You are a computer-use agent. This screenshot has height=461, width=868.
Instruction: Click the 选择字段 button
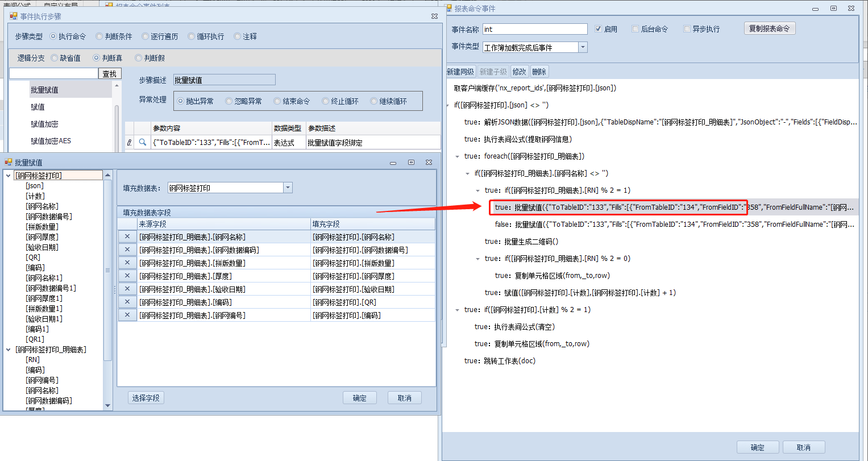[x=146, y=398]
